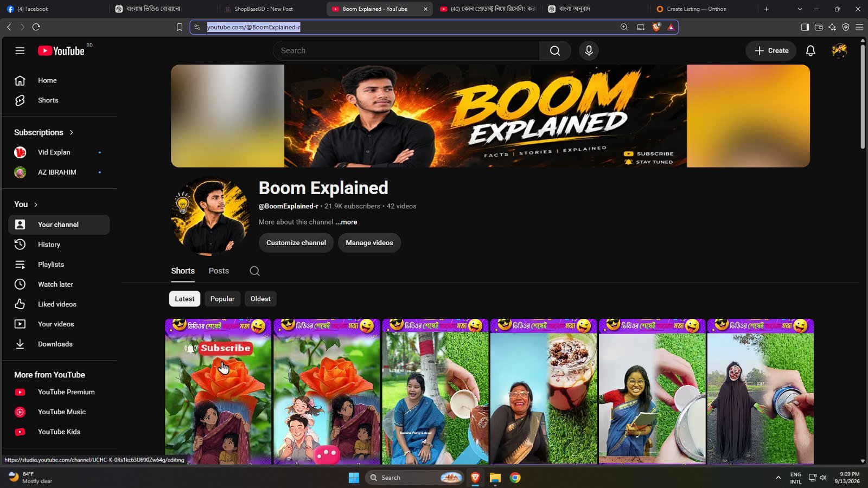Switch to the Facebook browser tab

click(54, 9)
